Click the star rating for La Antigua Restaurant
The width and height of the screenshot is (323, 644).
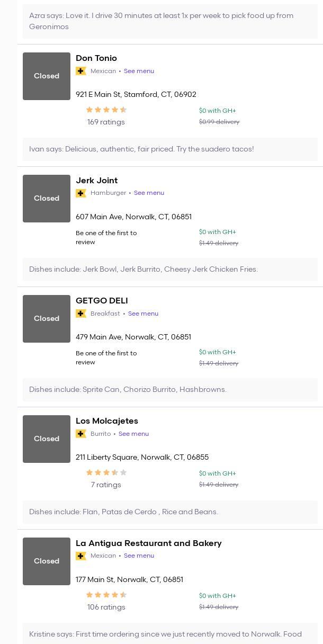point(106,595)
